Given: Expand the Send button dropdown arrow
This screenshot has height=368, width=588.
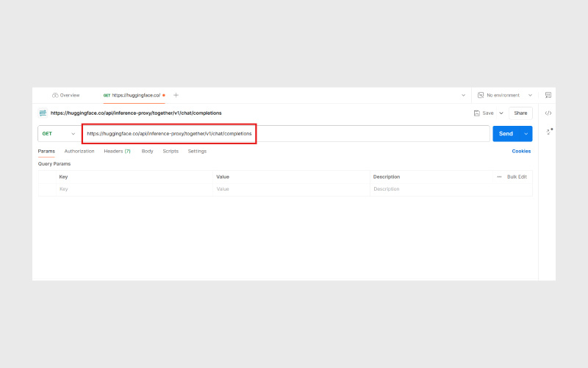Looking at the screenshot, I should point(526,133).
